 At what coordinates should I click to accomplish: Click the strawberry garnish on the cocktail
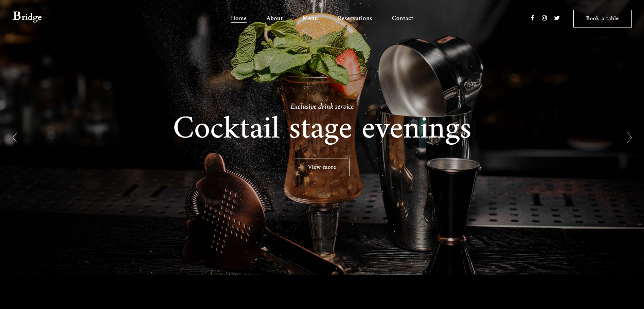[x=347, y=72]
